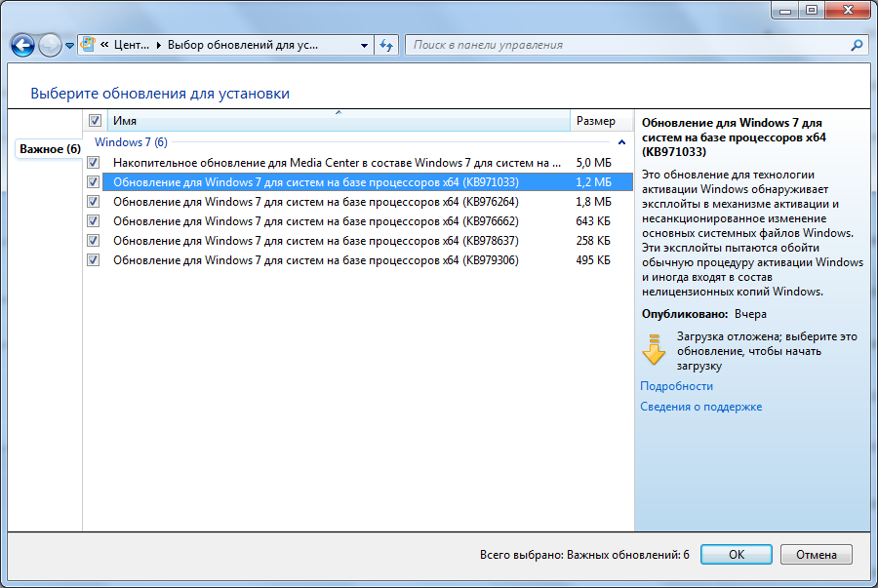This screenshot has height=588, width=878.
Task: Open the 'Цент...' breadcrumb segment
Action: pyautogui.click(x=132, y=45)
